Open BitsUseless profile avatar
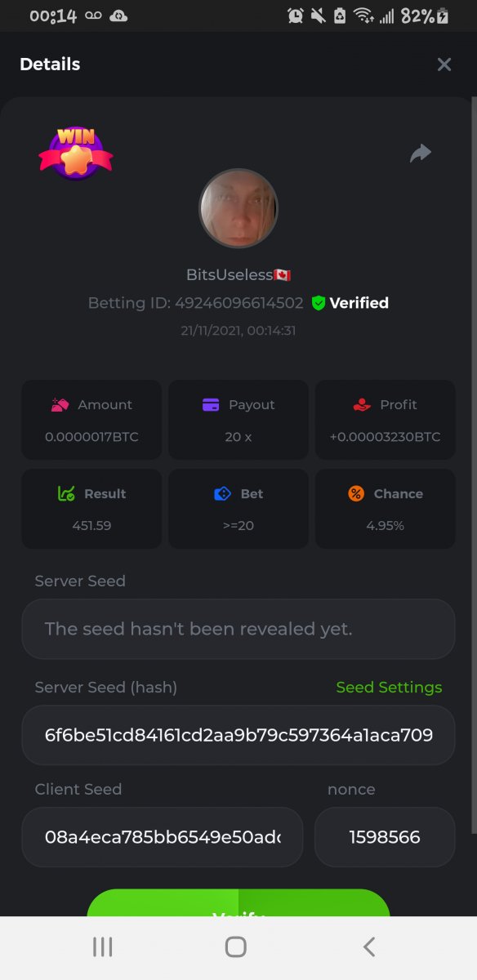 (x=238, y=208)
